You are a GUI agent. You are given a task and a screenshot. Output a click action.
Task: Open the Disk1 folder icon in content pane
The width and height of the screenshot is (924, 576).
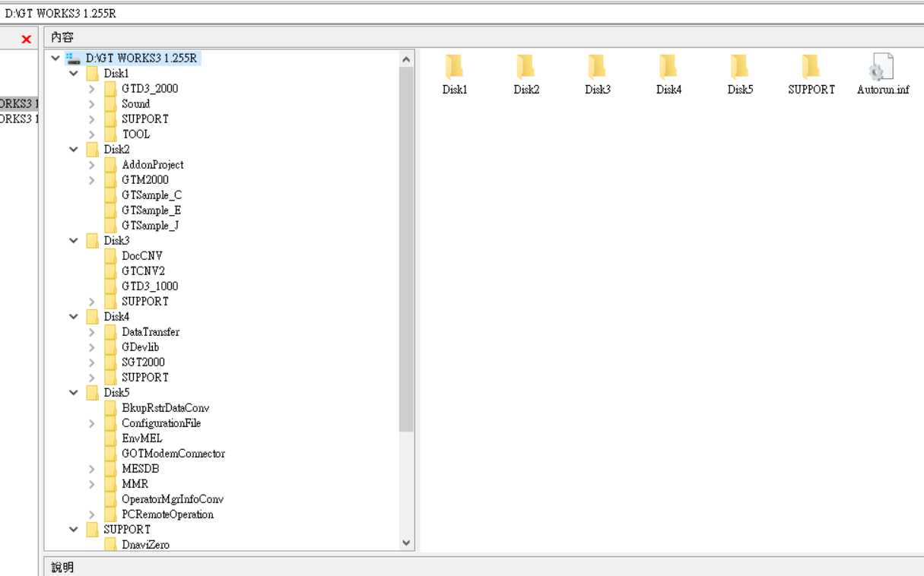[x=454, y=68]
